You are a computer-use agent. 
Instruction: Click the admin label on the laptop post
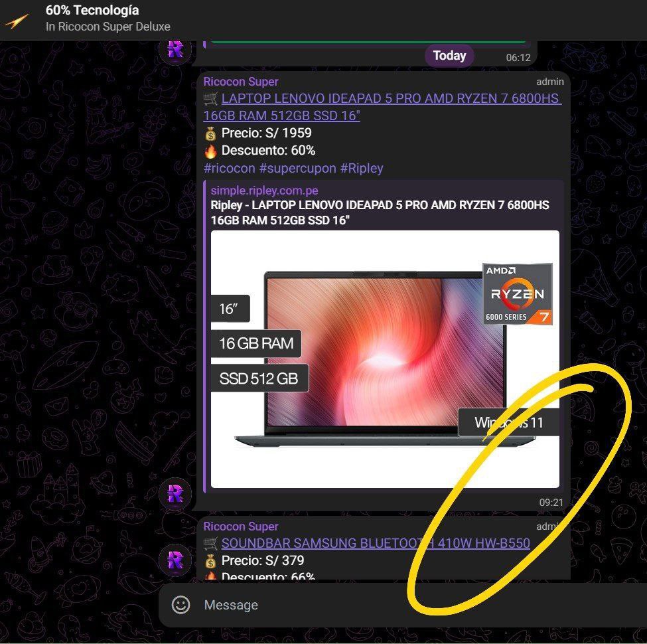point(550,82)
